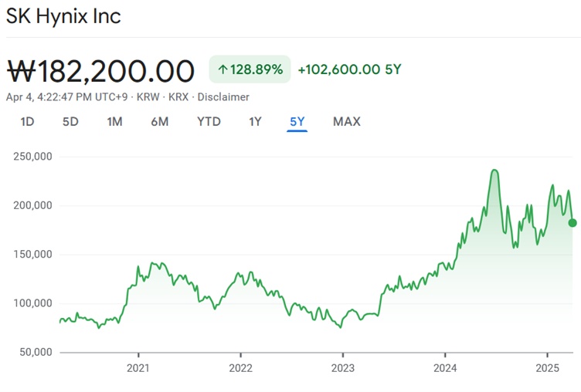This screenshot has height=392, width=581.
Task: Click the green current price dot on chart
Action: click(573, 223)
